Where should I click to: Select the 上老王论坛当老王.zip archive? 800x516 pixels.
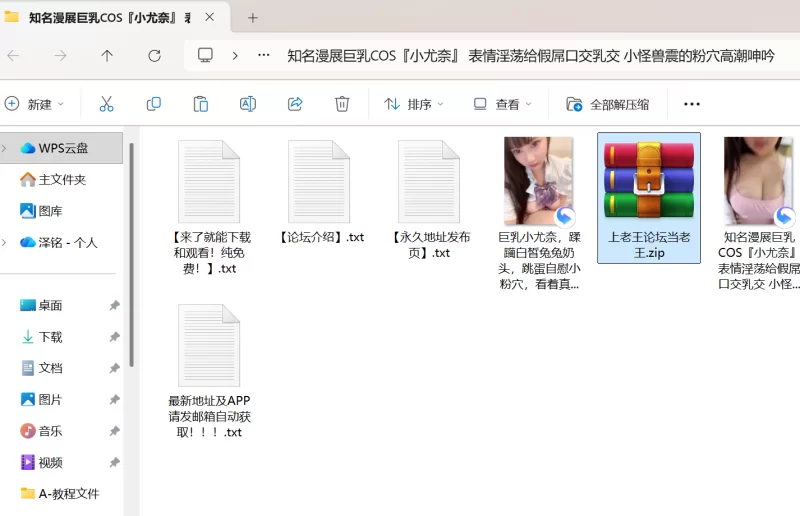coord(648,198)
